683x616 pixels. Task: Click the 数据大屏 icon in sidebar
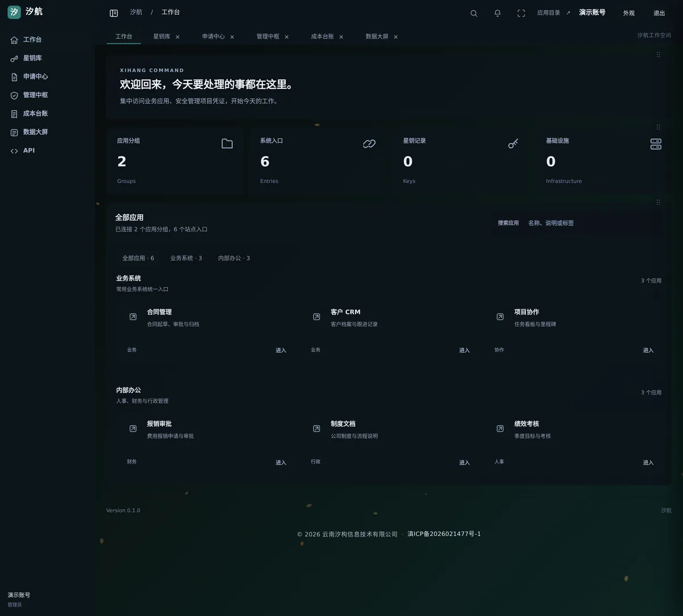tap(14, 133)
